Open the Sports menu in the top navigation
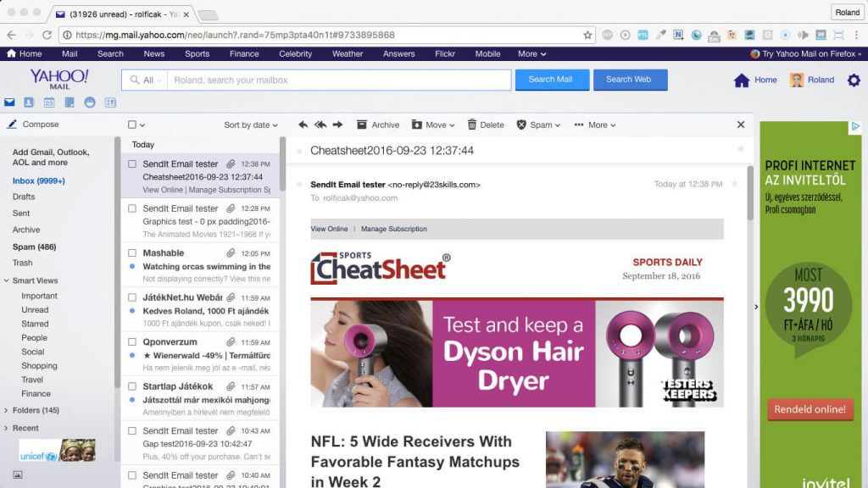This screenshot has height=488, width=868. click(x=197, y=53)
